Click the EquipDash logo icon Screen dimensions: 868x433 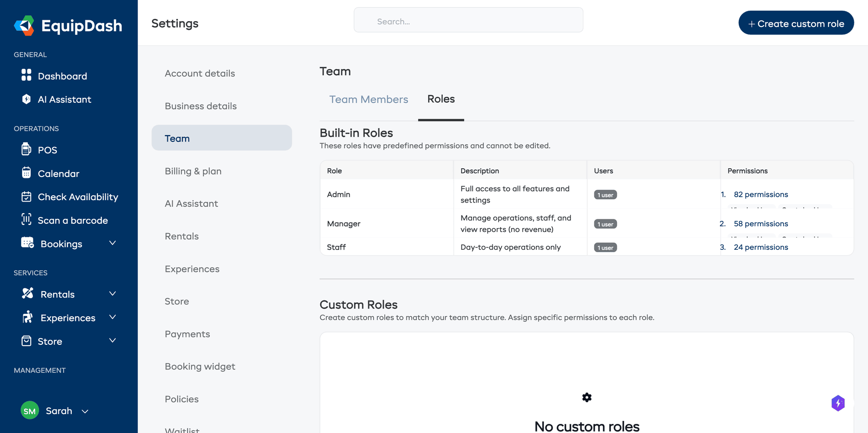pos(24,26)
